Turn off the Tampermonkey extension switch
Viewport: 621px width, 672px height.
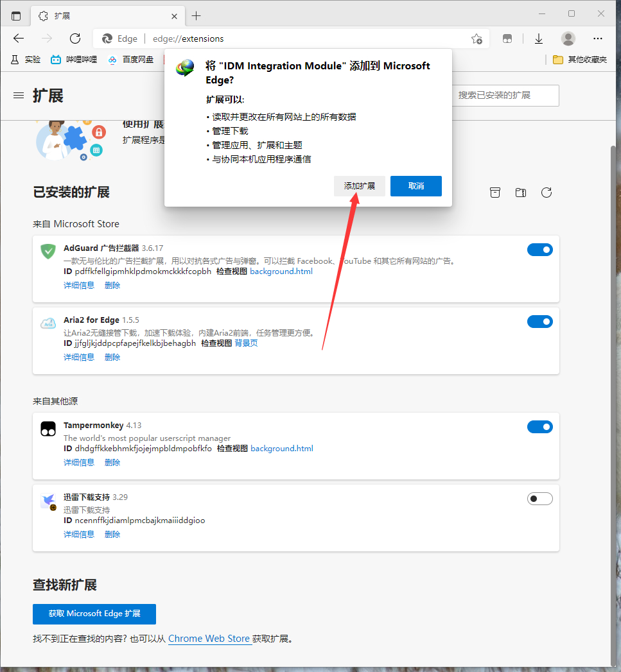[539, 427]
